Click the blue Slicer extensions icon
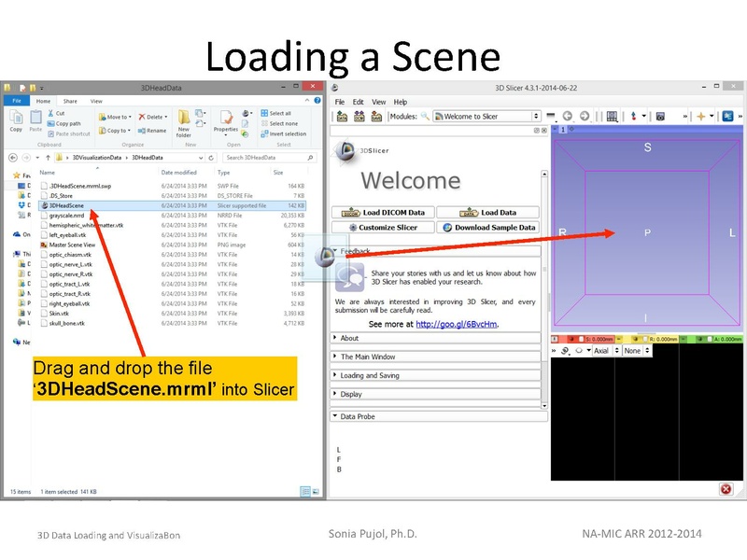This screenshot has width=747, height=560. coord(727,116)
